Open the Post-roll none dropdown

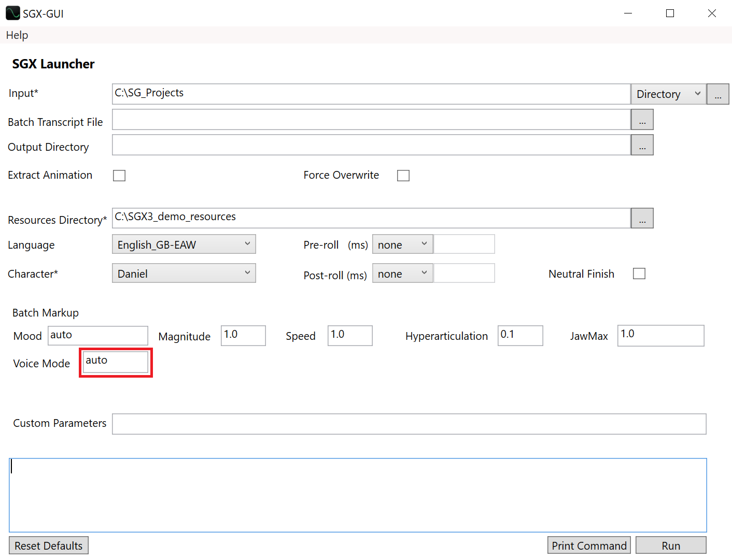[402, 273]
